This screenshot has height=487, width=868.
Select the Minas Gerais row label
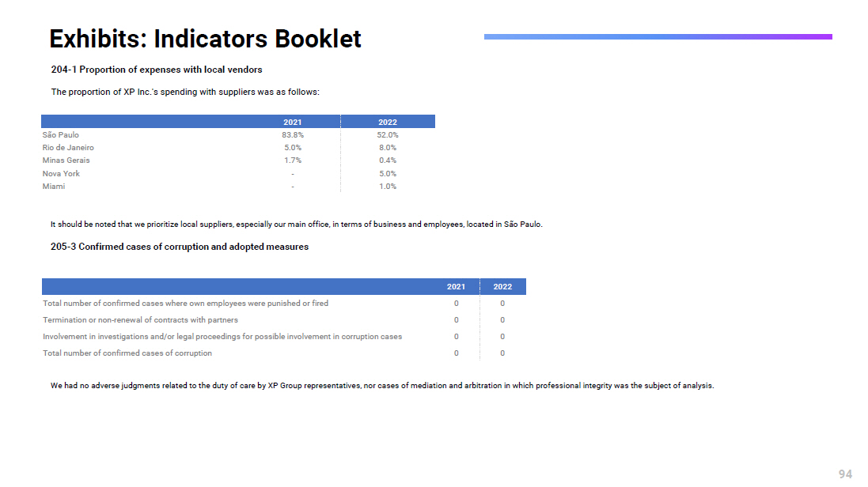(x=66, y=160)
